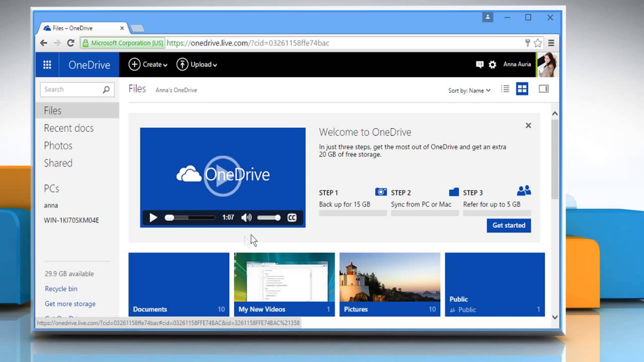This screenshot has height=362, width=644.
Task: Click Get more storage link
Action: tap(70, 304)
